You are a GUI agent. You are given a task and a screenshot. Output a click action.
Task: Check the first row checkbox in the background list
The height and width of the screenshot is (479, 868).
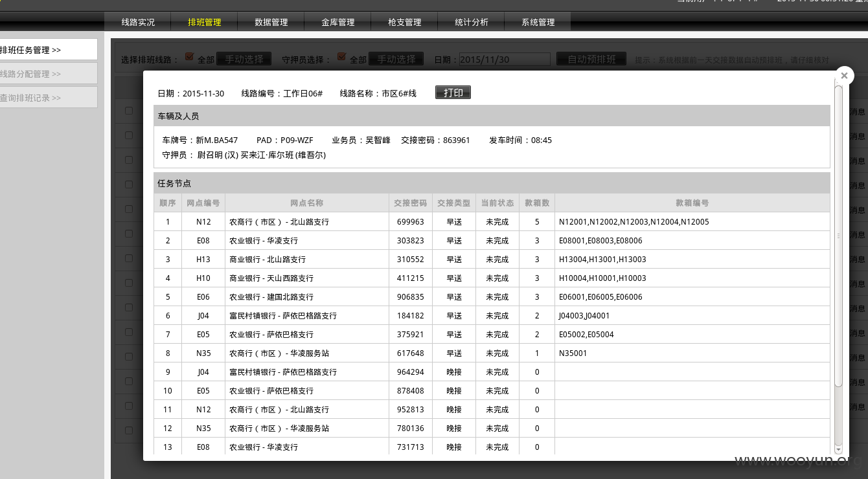[129, 111]
